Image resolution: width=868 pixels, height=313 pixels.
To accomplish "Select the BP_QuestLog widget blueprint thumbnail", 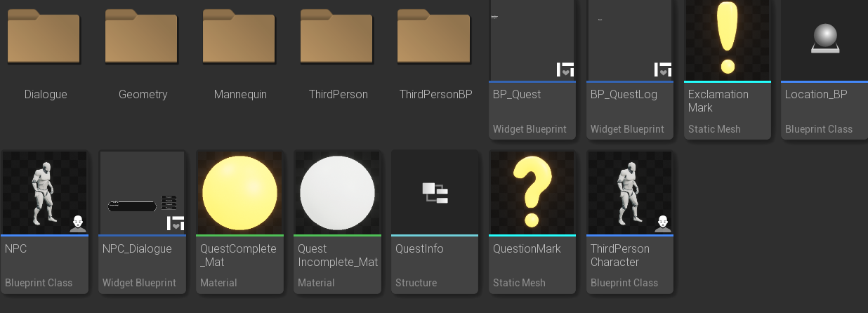I will pos(630,40).
